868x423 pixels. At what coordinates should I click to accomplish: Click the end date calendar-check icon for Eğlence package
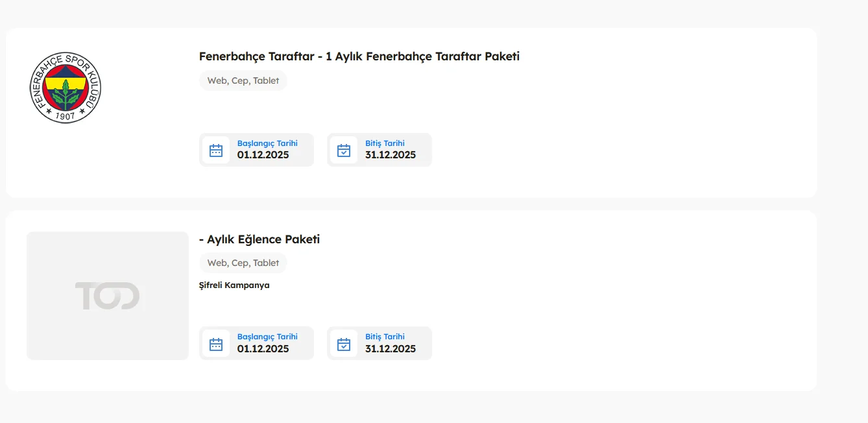pyautogui.click(x=344, y=344)
